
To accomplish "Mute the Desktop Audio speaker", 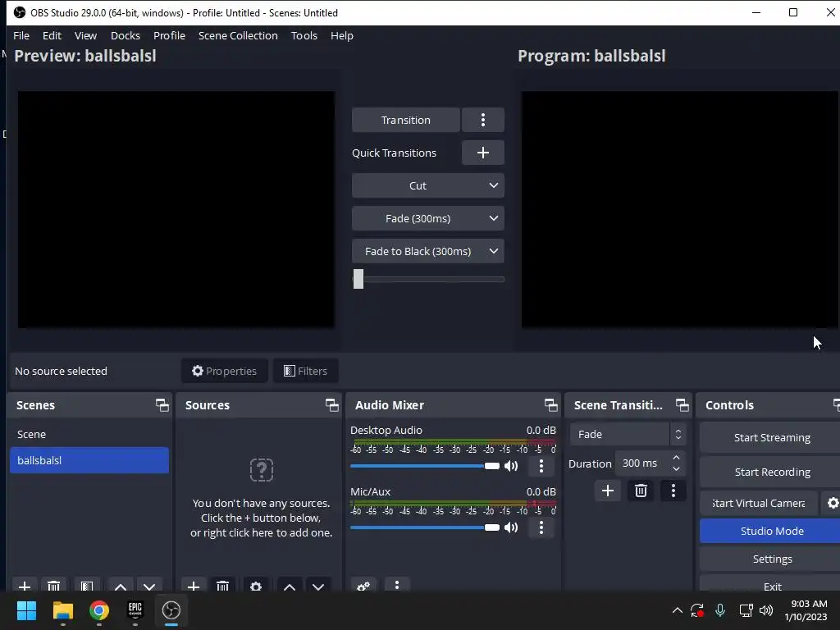I will click(x=512, y=466).
